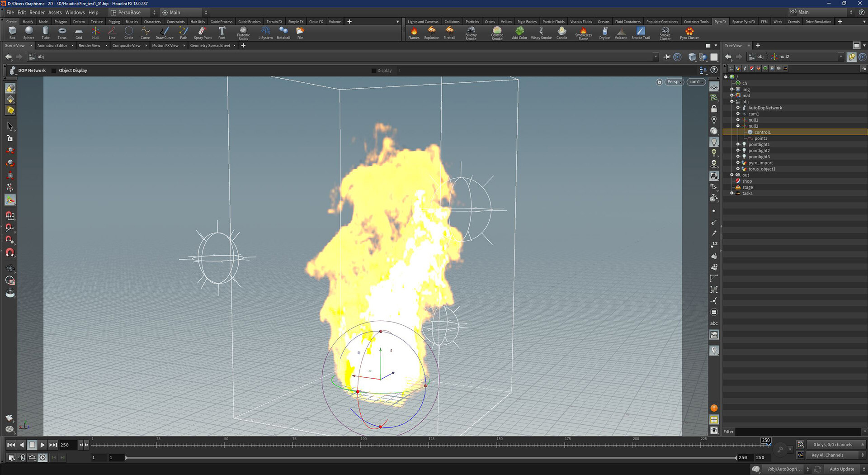The width and height of the screenshot is (868, 475).
Task: Apply the Explosion pyro tool
Action: tap(432, 33)
